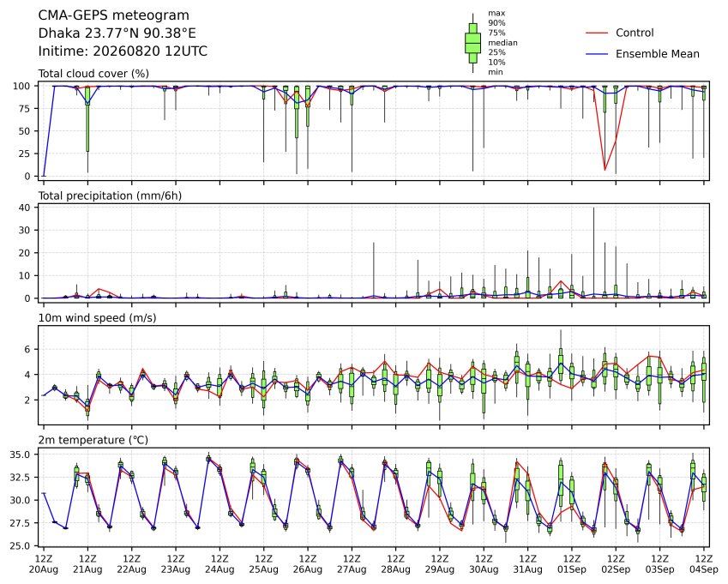
Task: Click the '01Sep' x-axis date label
Action: [x=572, y=569]
